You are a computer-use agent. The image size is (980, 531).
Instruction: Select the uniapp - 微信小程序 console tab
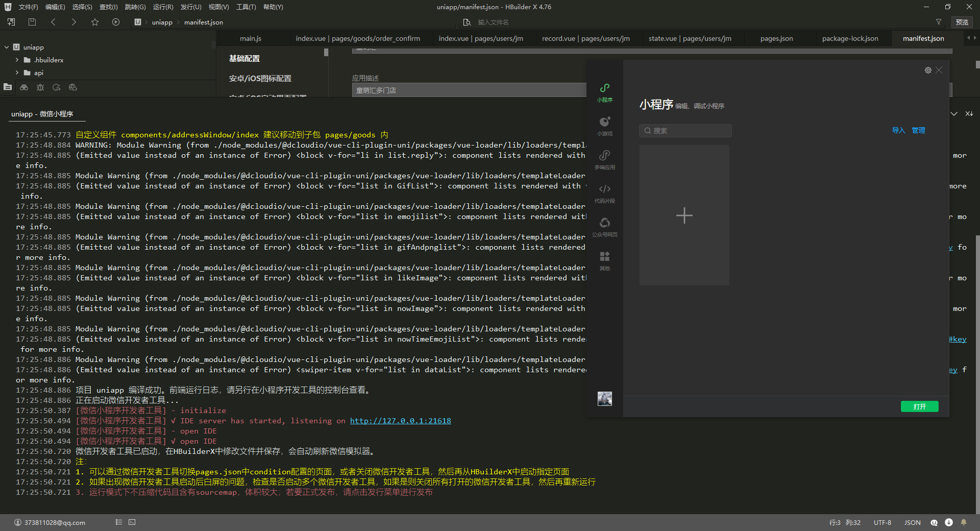point(42,114)
